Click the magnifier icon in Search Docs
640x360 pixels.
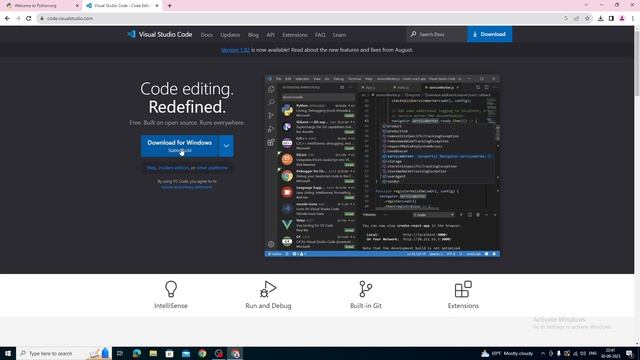pyautogui.click(x=413, y=34)
